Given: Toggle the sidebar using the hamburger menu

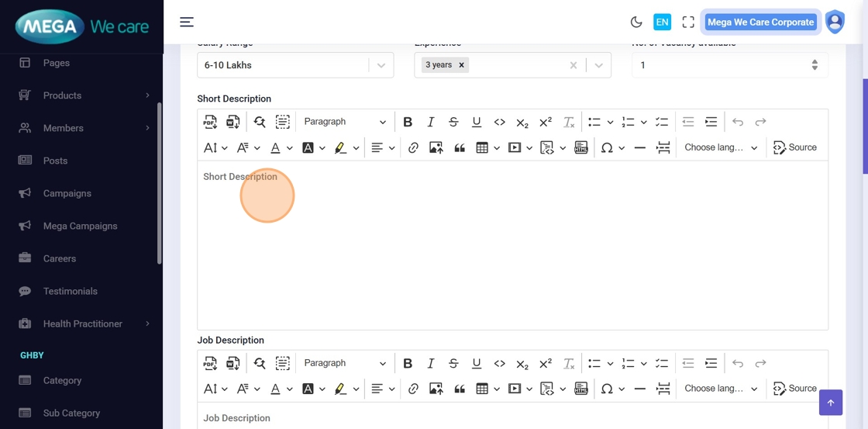Looking at the screenshot, I should click(187, 22).
